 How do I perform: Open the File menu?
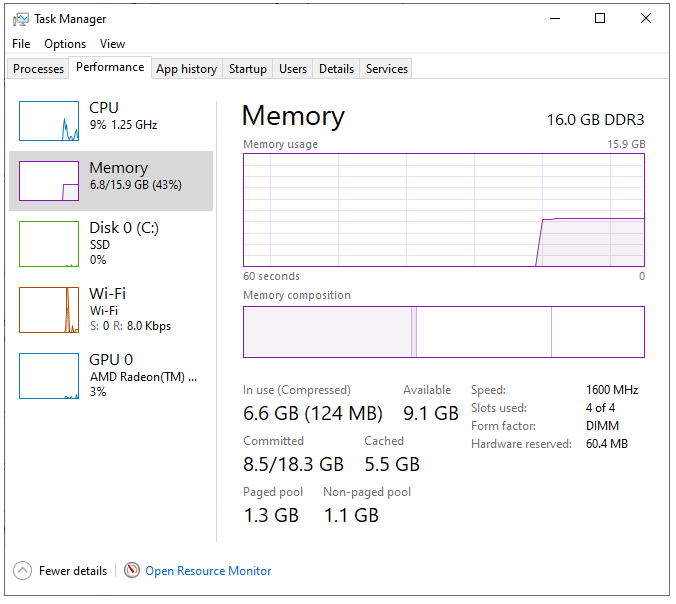pos(21,44)
